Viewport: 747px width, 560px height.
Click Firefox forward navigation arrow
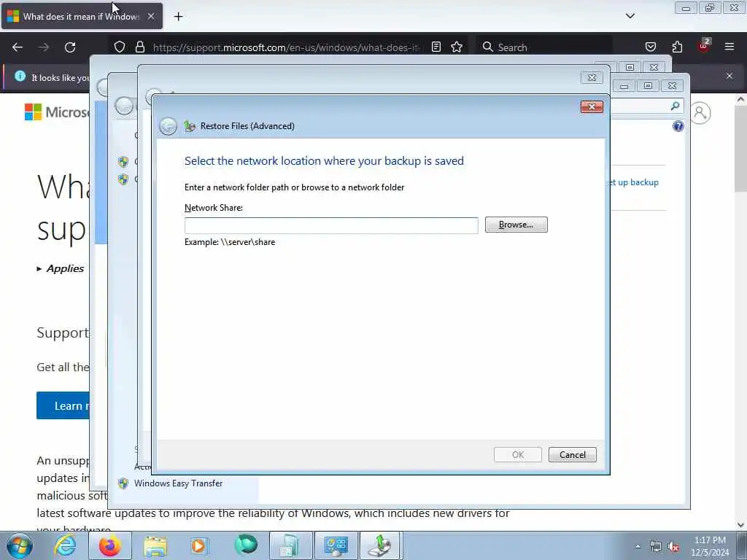click(x=44, y=47)
